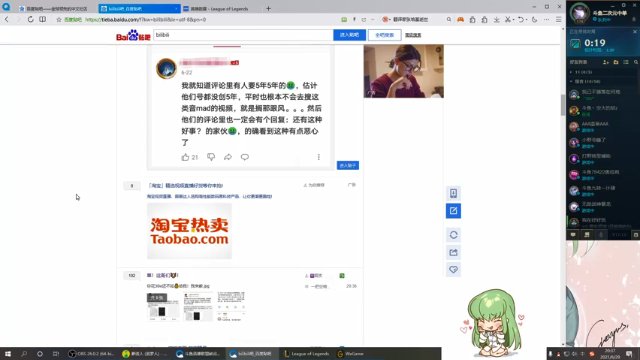Focus the Tieba search box containing bilibili
This screenshot has width=640, height=360.
click(243, 35)
